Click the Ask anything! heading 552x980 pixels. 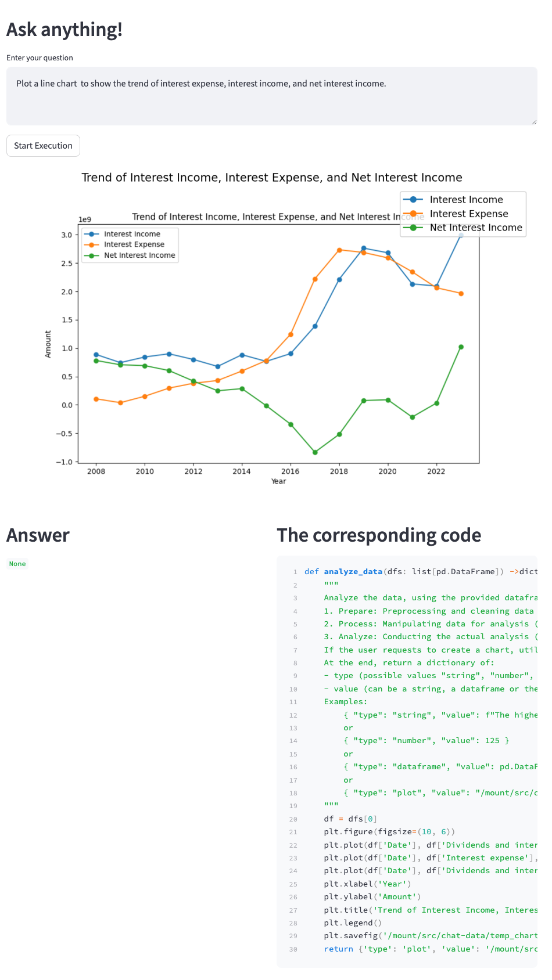64,29
